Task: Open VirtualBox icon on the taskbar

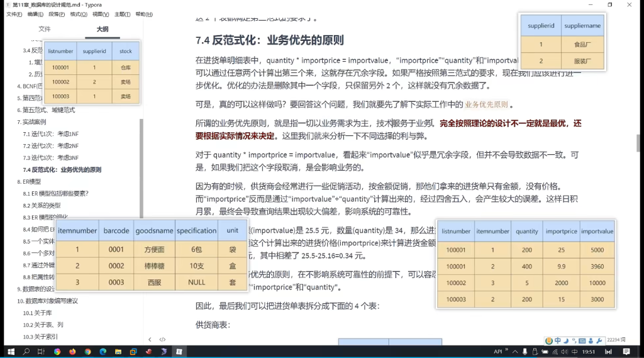Action: coord(133,352)
